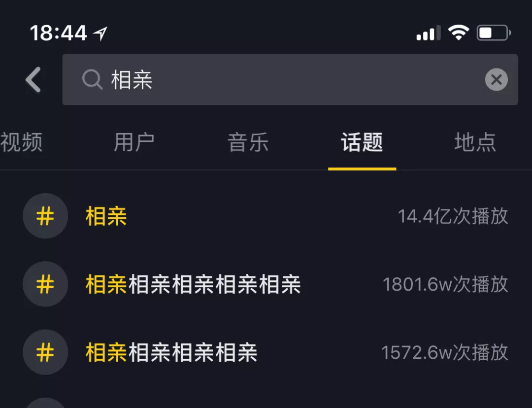Tap the back arrow icon
The image size is (532, 408).
[x=33, y=80]
